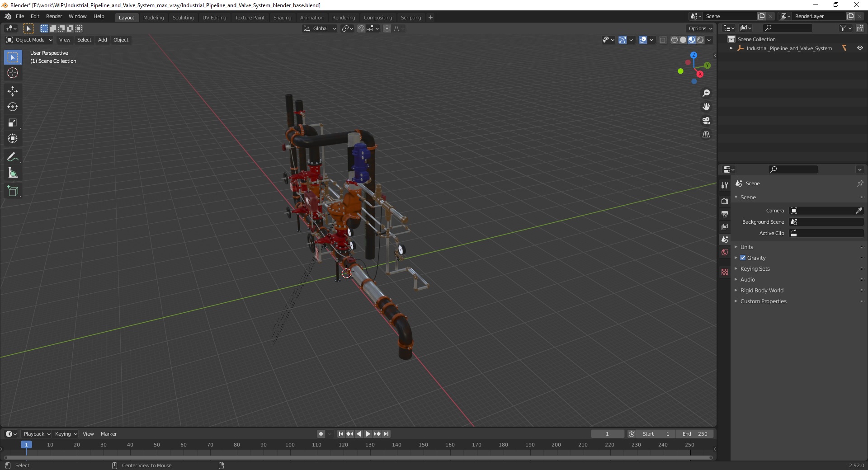
Task: Toggle camera view icon
Action: click(706, 121)
